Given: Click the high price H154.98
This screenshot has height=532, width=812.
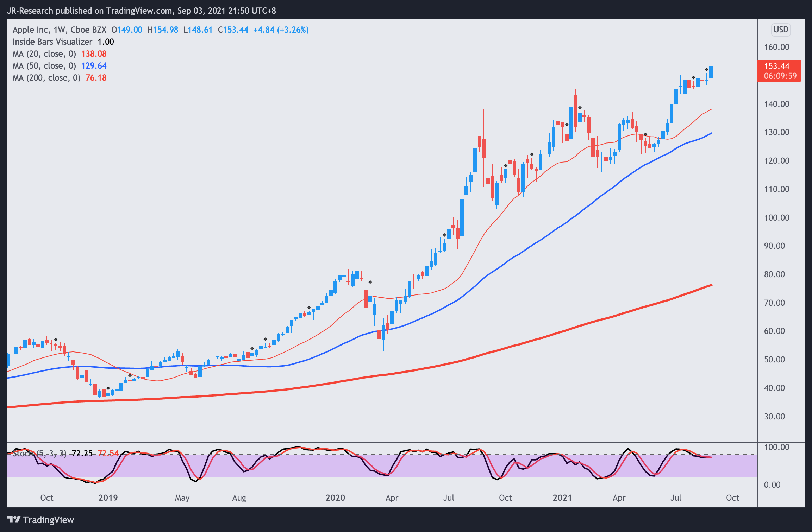Looking at the screenshot, I should coord(163,30).
